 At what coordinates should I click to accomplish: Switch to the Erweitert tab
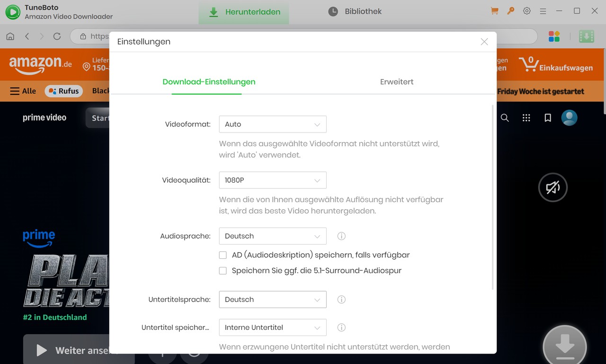(397, 81)
